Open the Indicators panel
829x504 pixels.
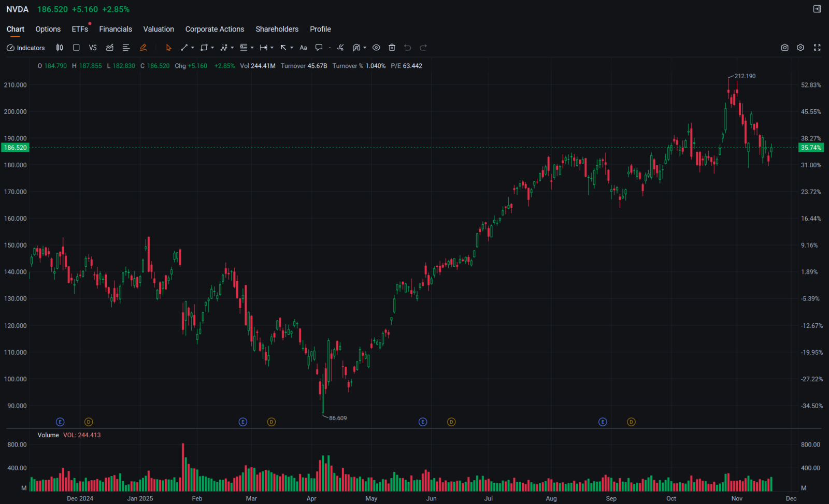26,48
